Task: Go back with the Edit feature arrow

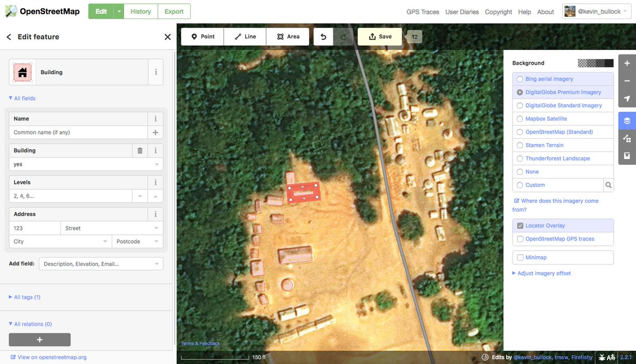Action: [x=8, y=37]
